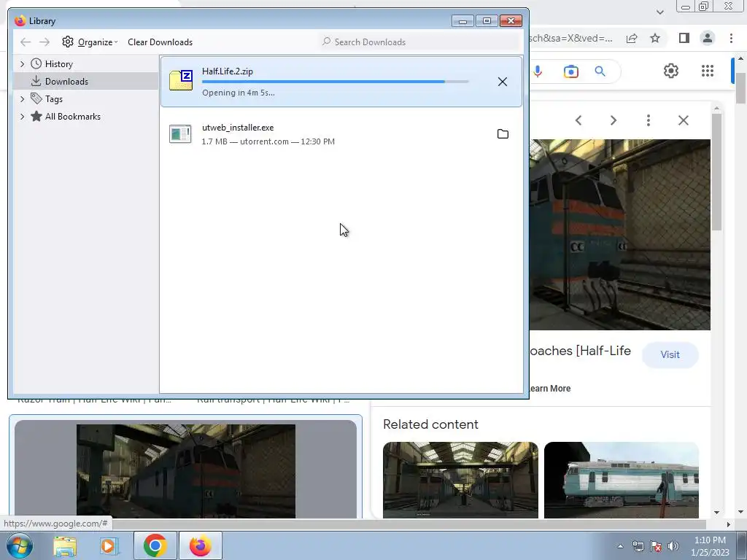Switch to Firefox on taskbar

200,545
